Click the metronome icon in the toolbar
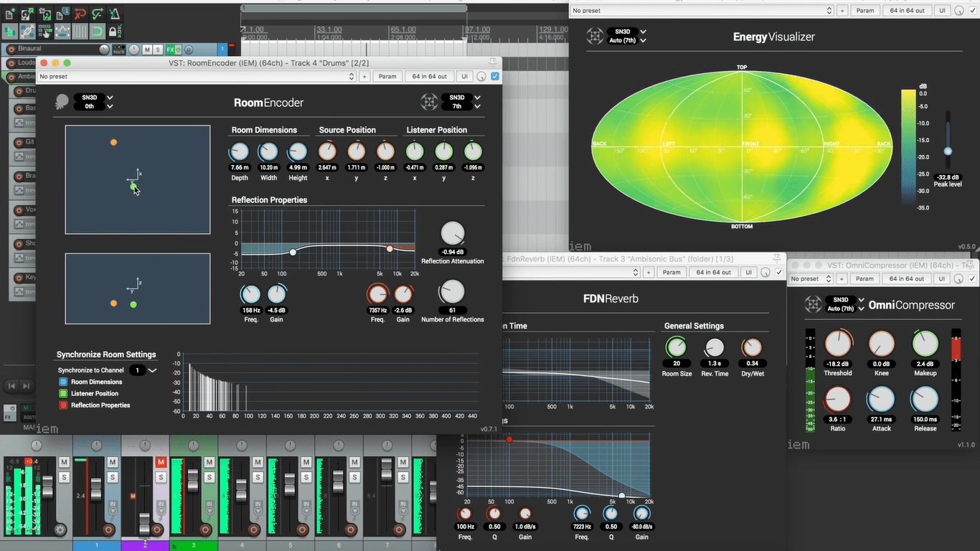 (115, 13)
